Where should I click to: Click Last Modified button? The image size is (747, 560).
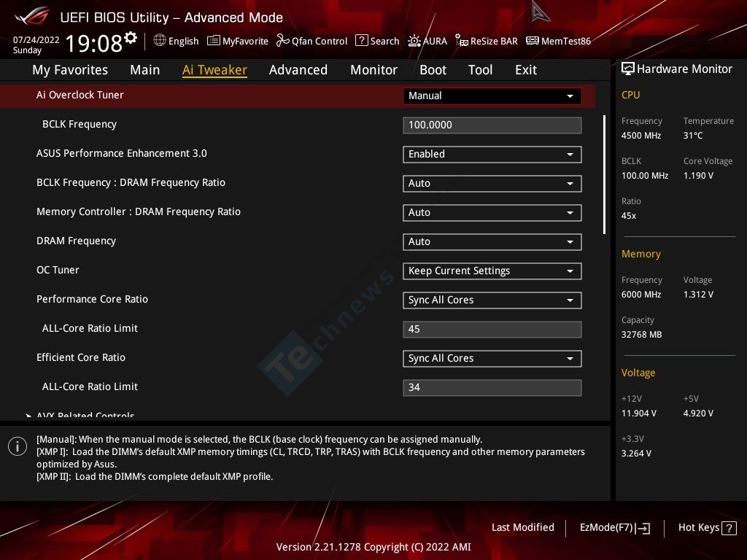coord(522,528)
